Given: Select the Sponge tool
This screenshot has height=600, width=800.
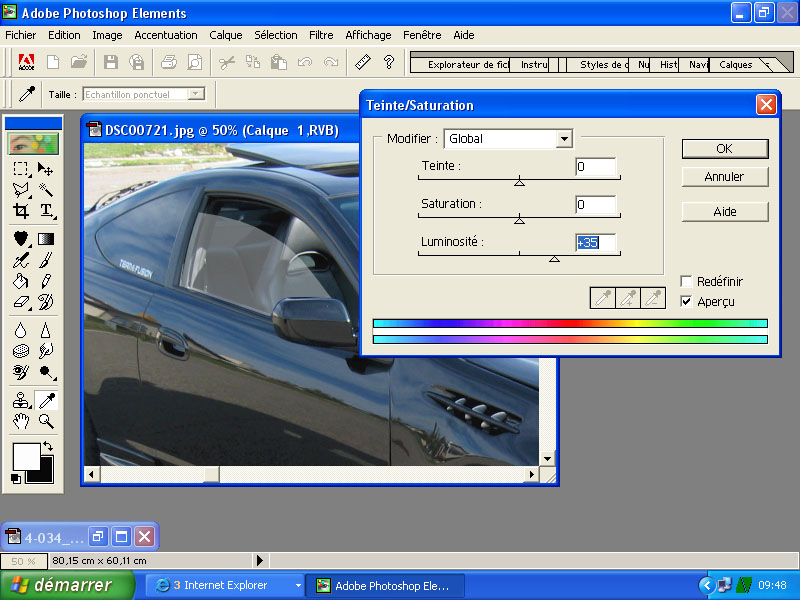Looking at the screenshot, I should tap(20, 351).
